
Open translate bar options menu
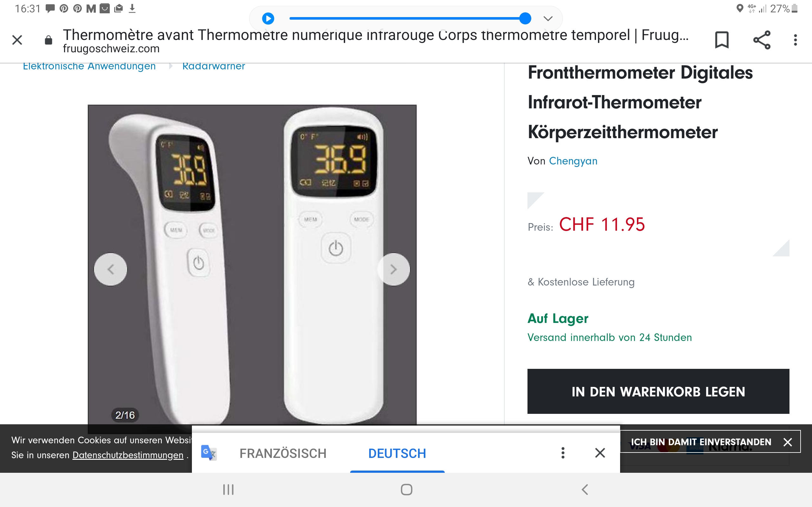(x=563, y=453)
